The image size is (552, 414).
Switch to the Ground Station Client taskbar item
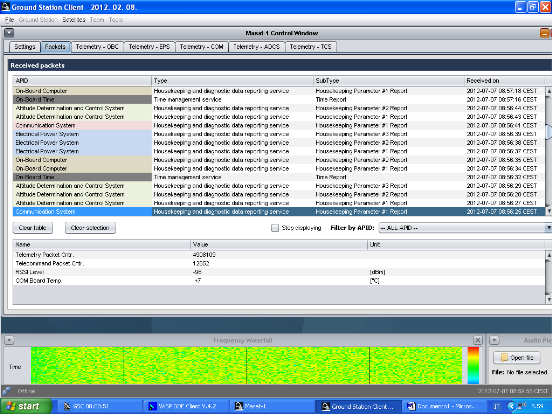point(358,406)
